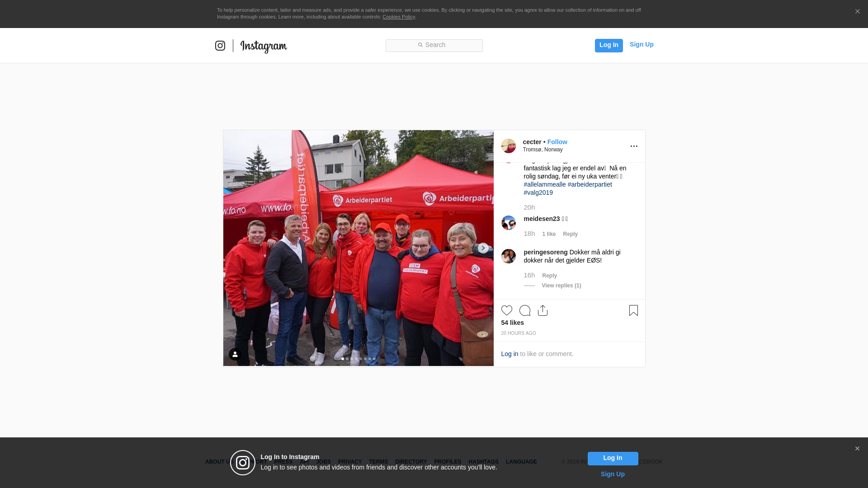The width and height of the screenshot is (868, 488).
Task: Share the post via share icon
Action: (543, 310)
